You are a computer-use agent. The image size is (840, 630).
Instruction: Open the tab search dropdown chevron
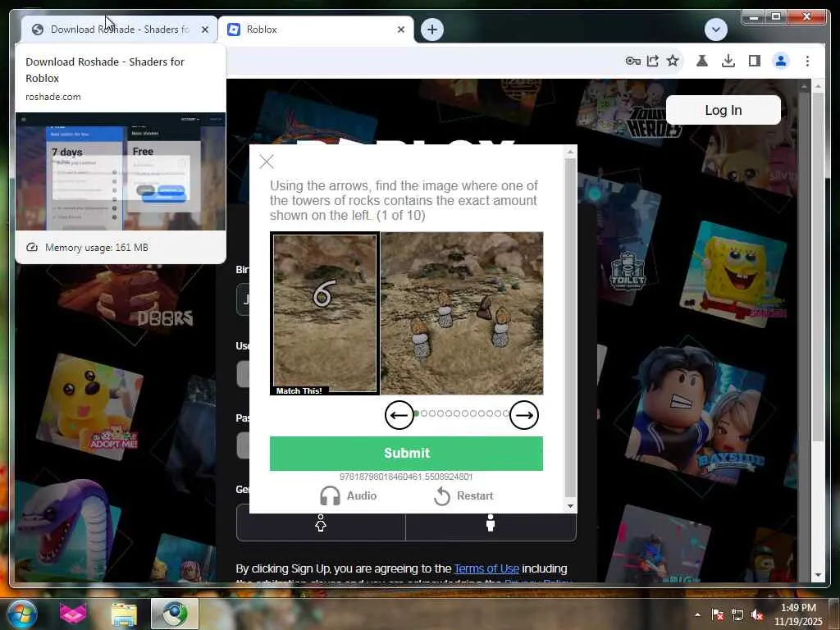point(715,30)
